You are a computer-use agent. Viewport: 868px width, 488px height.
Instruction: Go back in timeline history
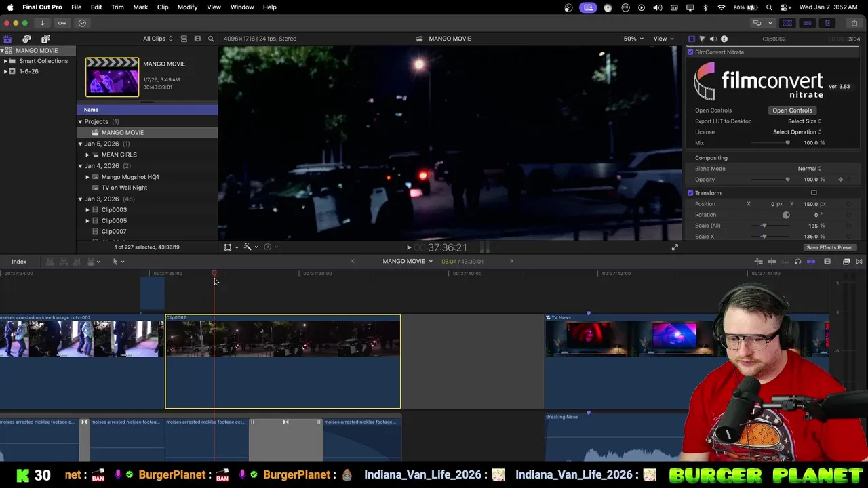(353, 261)
